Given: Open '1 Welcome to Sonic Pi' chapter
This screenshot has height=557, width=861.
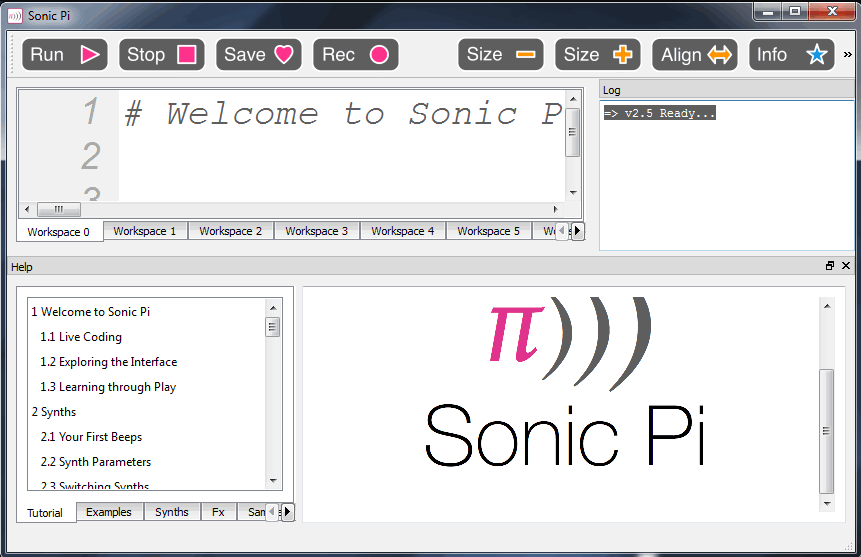Looking at the screenshot, I should 91,312.
